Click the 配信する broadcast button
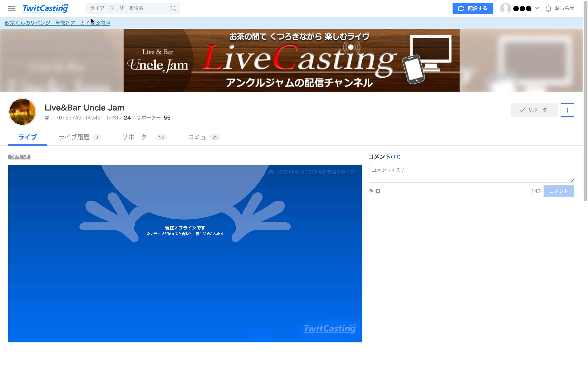This screenshot has height=368, width=588. (x=472, y=9)
